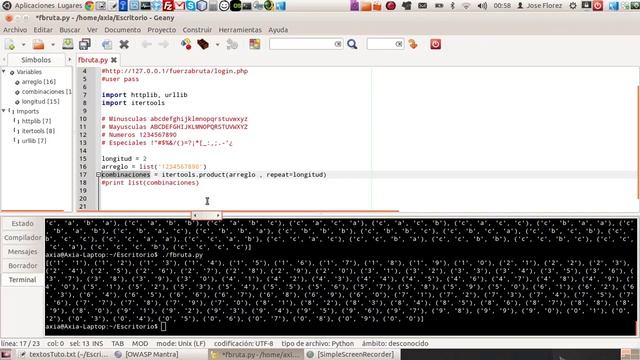The image size is (640, 360).
Task: Open the Buscar menu
Action: 70,30
